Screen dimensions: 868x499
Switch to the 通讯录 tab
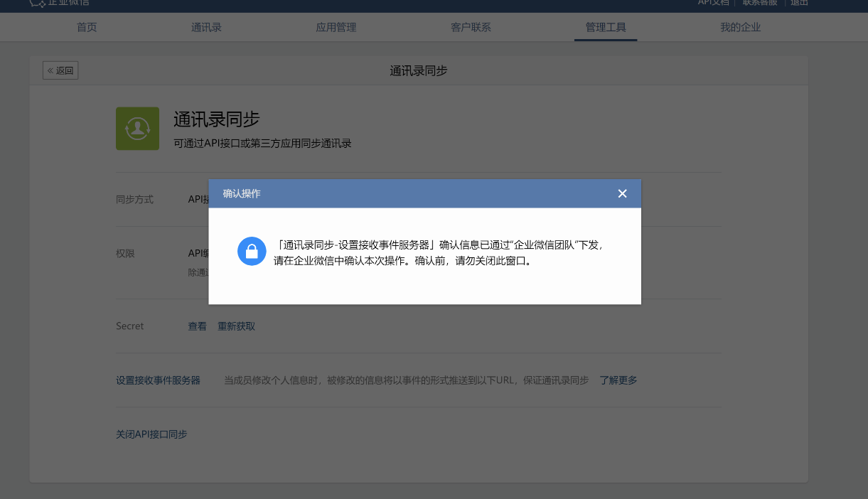(206, 28)
